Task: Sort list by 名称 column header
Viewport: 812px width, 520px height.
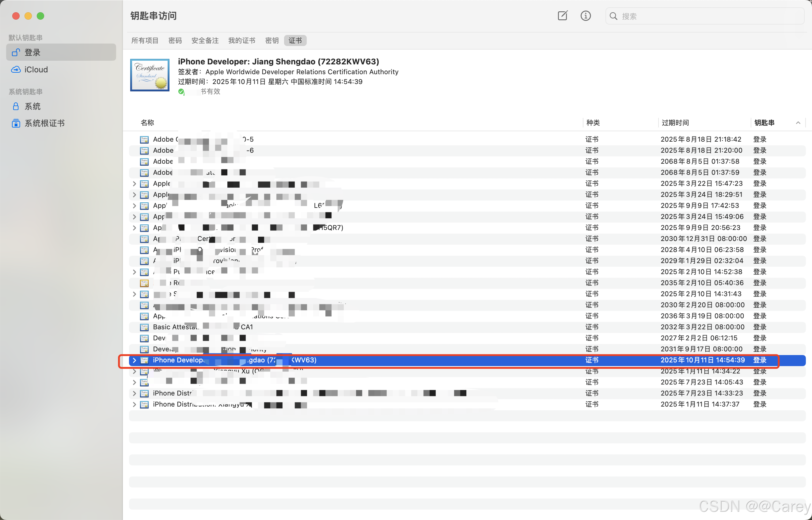Action: coord(147,123)
